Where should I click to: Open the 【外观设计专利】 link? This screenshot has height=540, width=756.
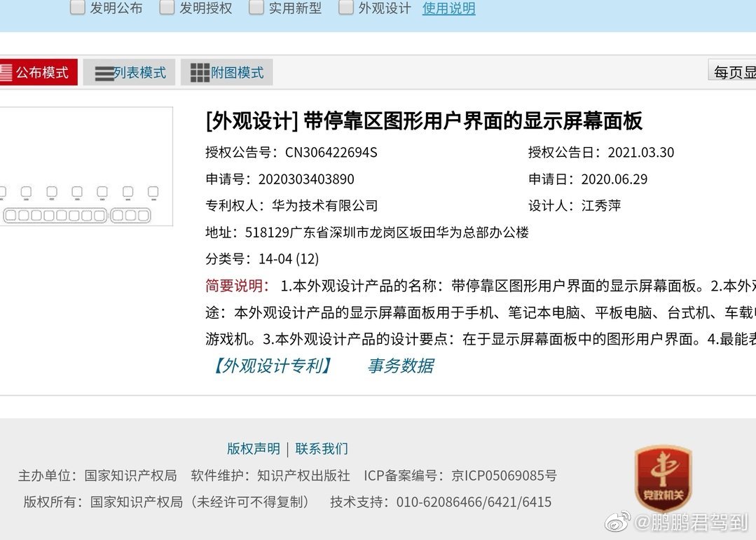(x=273, y=366)
